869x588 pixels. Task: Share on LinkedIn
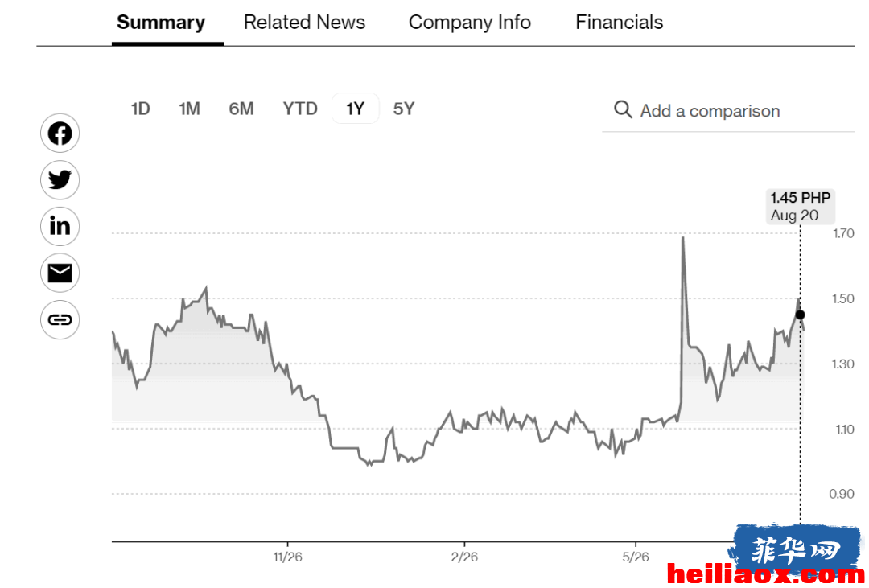[x=60, y=226]
